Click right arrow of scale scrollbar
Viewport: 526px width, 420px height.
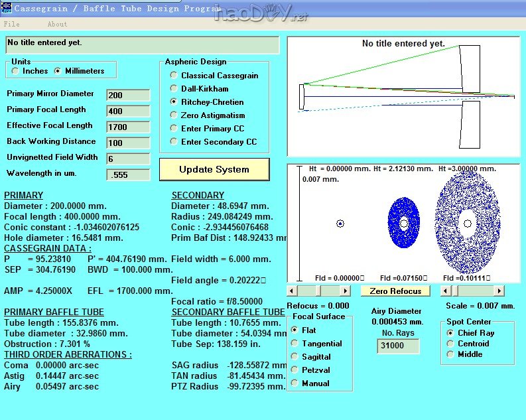pyautogui.click(x=499, y=291)
